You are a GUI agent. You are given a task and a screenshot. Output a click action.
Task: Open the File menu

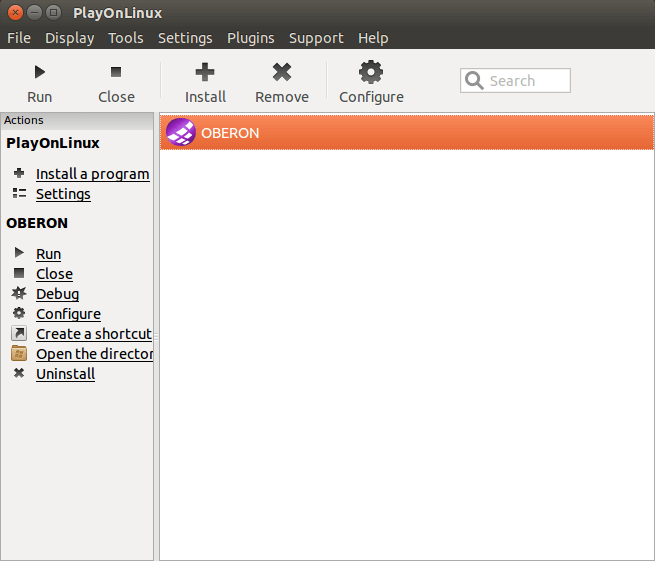(19, 38)
